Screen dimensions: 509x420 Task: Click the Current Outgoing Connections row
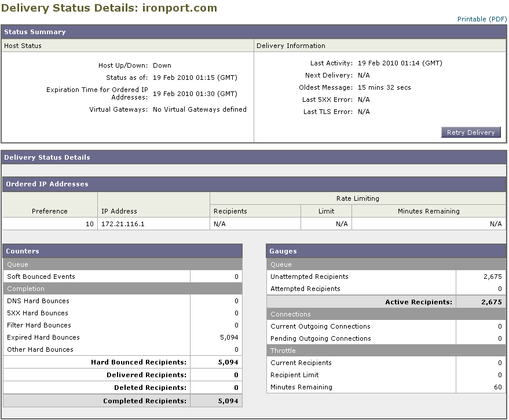[x=386, y=326]
